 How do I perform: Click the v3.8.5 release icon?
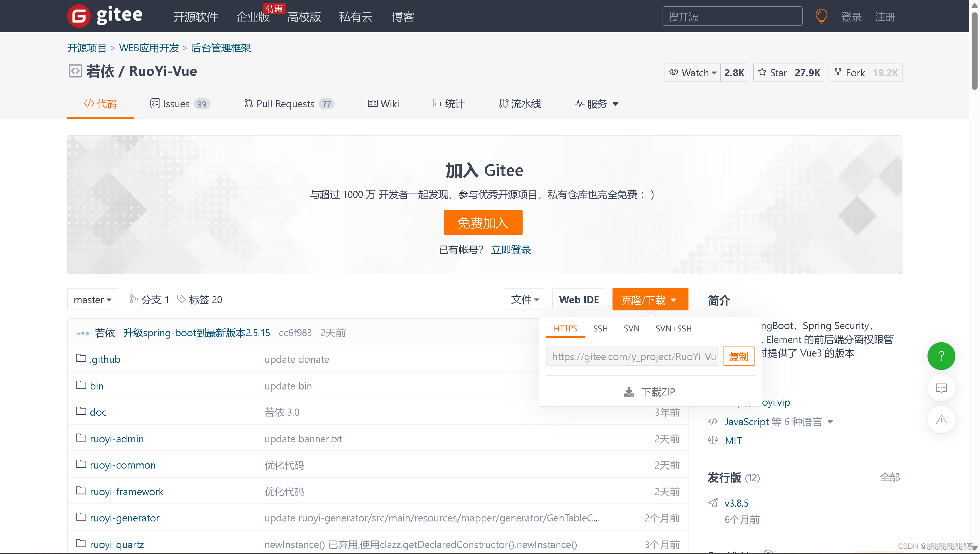(713, 503)
